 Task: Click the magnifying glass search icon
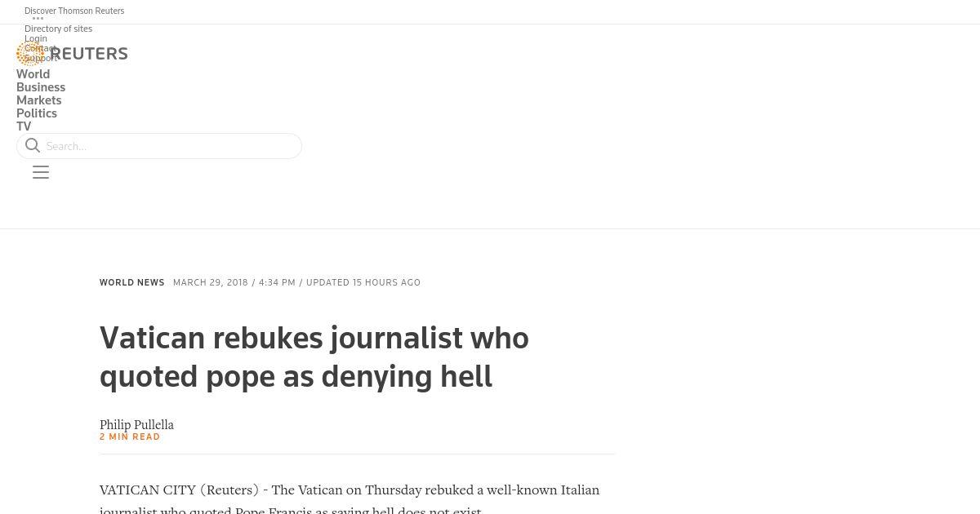33,146
